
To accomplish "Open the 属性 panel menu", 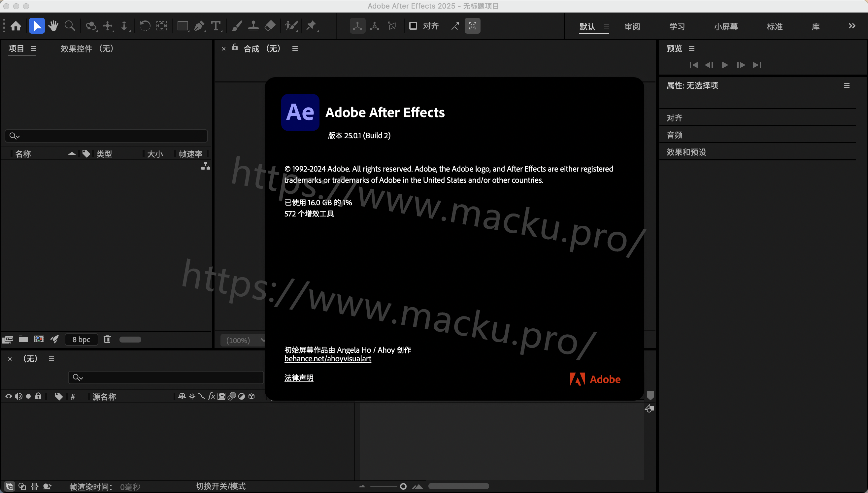I will point(847,86).
